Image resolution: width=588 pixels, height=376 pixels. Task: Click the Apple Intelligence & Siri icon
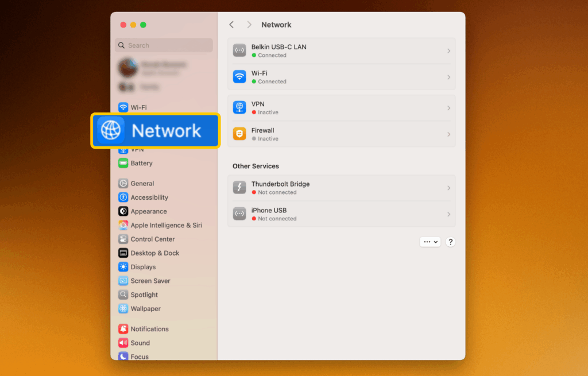(123, 226)
